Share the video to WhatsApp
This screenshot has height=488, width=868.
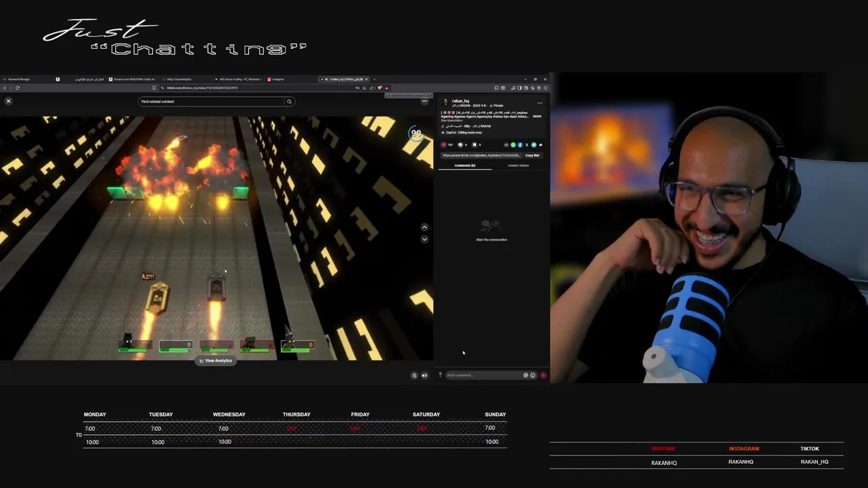[513, 145]
